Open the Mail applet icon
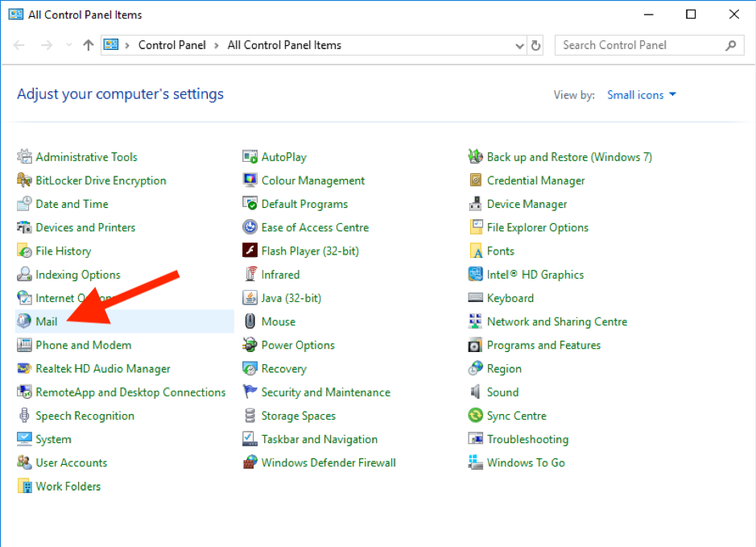This screenshot has width=756, height=547. pos(24,321)
